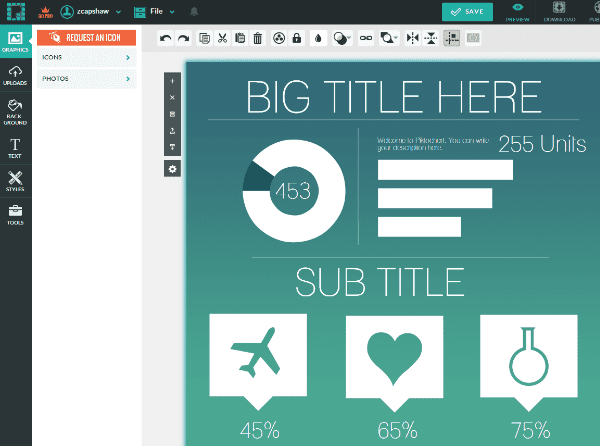The height and width of the screenshot is (446, 600).
Task: Select the 65% text
Action: (397, 430)
